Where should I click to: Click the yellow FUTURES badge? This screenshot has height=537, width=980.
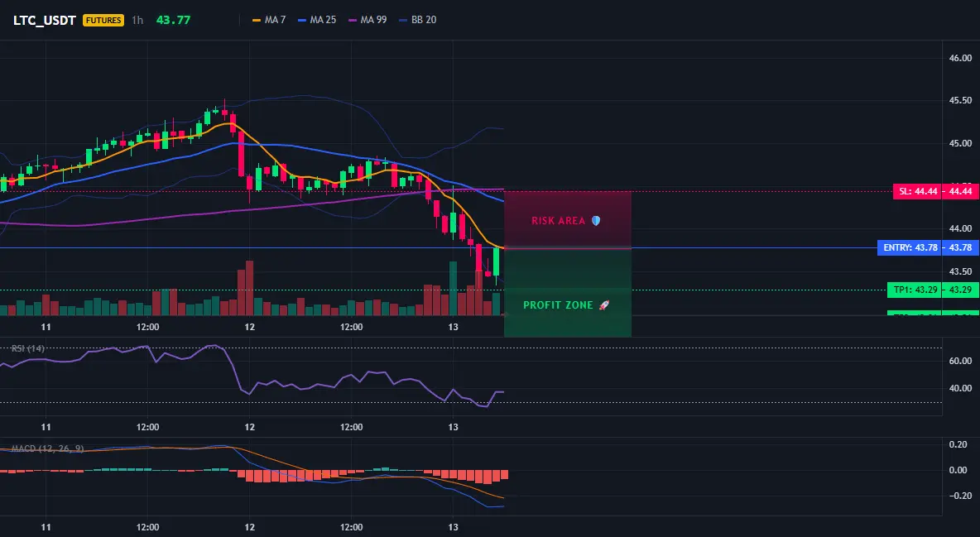pyautogui.click(x=103, y=20)
